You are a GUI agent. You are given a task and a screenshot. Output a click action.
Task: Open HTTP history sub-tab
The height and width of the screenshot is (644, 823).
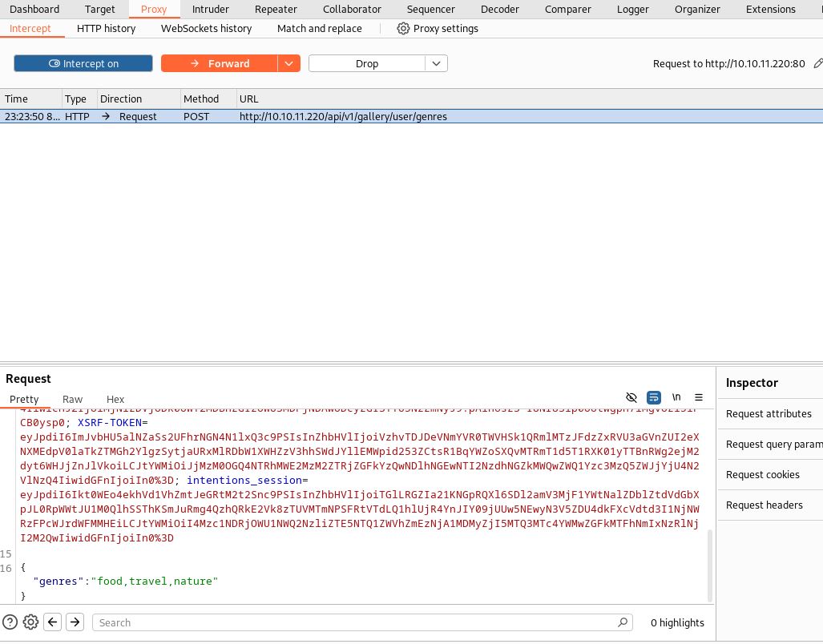[106, 28]
